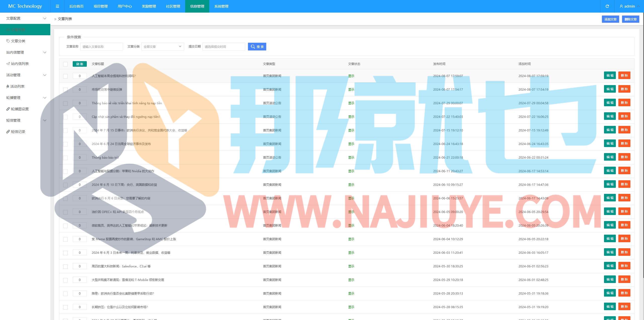Check the select-all checkbox in table header
644x320 pixels.
tap(65, 64)
